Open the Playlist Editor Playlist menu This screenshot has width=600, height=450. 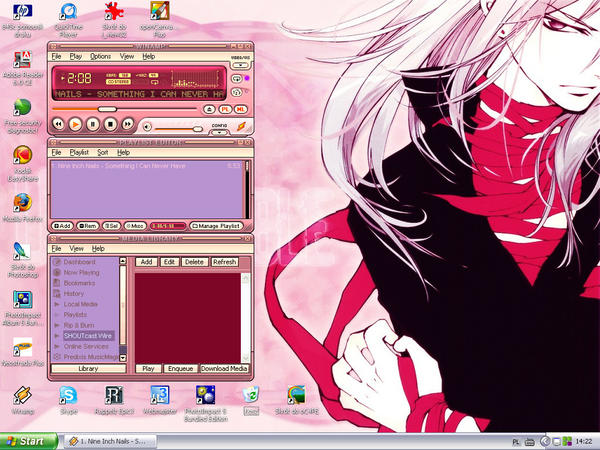pos(79,152)
